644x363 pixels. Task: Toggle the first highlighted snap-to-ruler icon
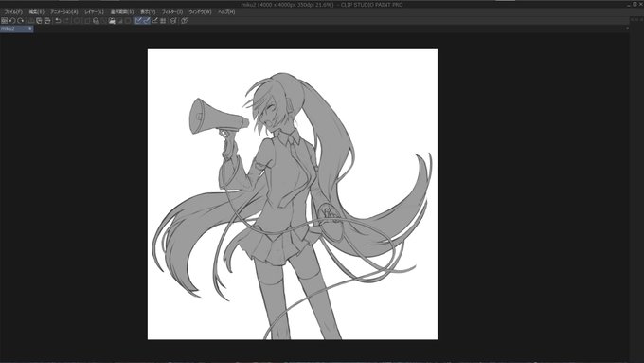tap(138, 20)
